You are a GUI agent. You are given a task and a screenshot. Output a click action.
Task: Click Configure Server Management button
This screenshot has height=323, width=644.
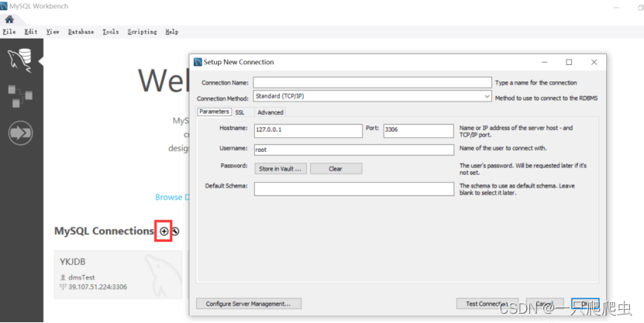click(249, 304)
